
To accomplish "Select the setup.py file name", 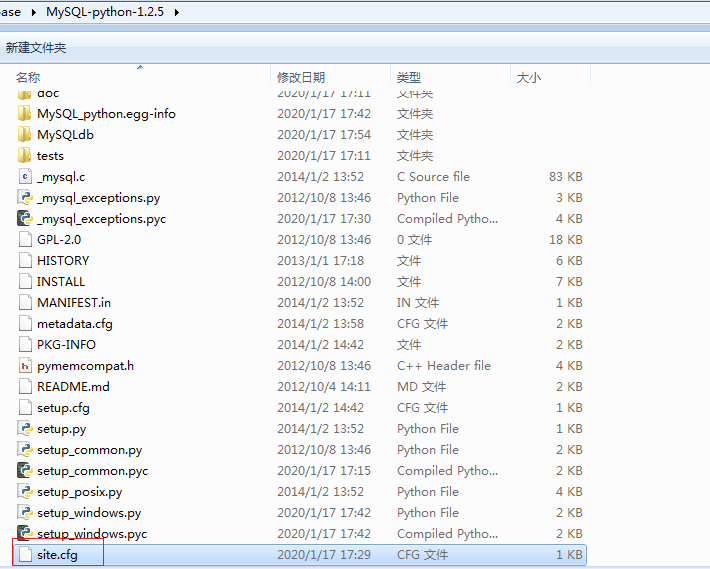I will point(62,429).
